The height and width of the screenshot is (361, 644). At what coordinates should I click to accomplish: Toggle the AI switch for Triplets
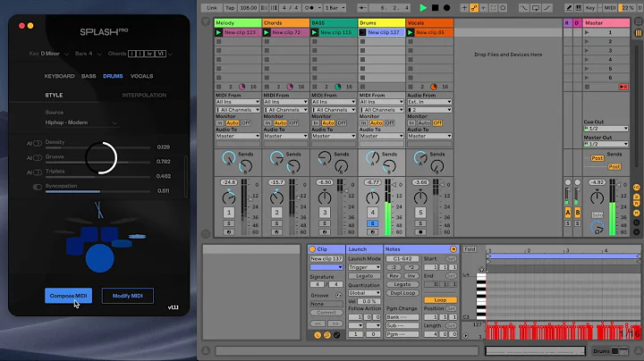tap(37, 172)
